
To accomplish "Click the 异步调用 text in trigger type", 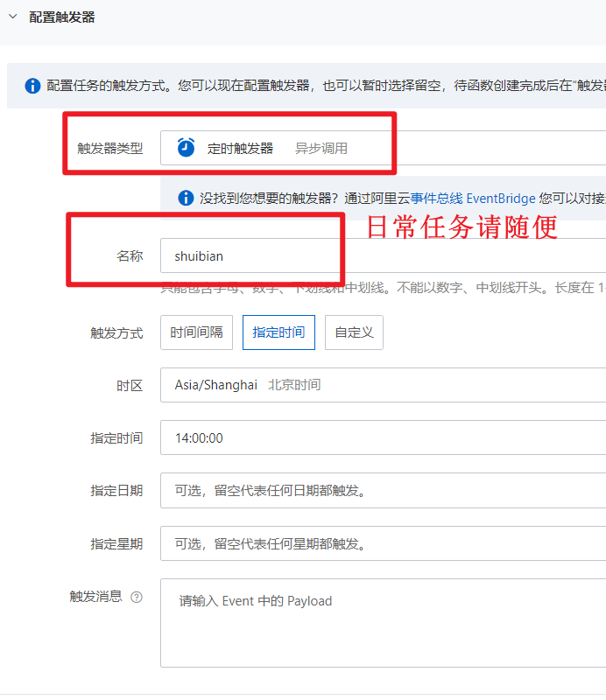I will pos(321,148).
